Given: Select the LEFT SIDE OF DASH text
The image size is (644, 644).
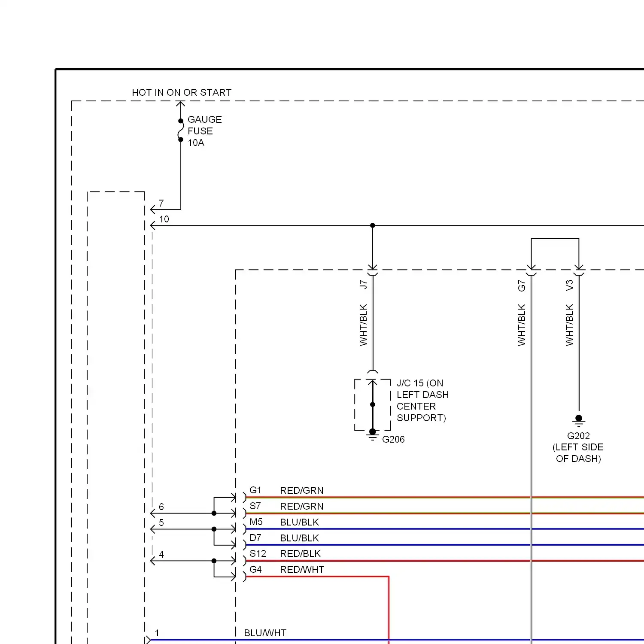Looking at the screenshot, I should (578, 453).
